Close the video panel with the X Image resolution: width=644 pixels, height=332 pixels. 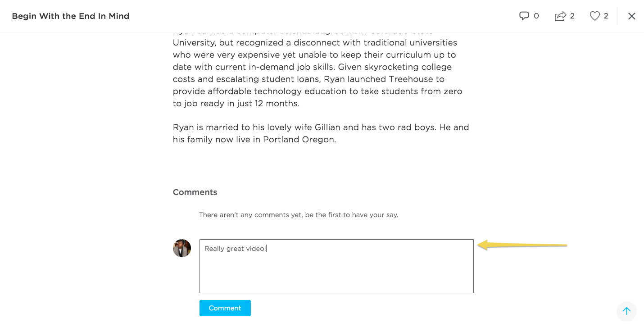(632, 16)
